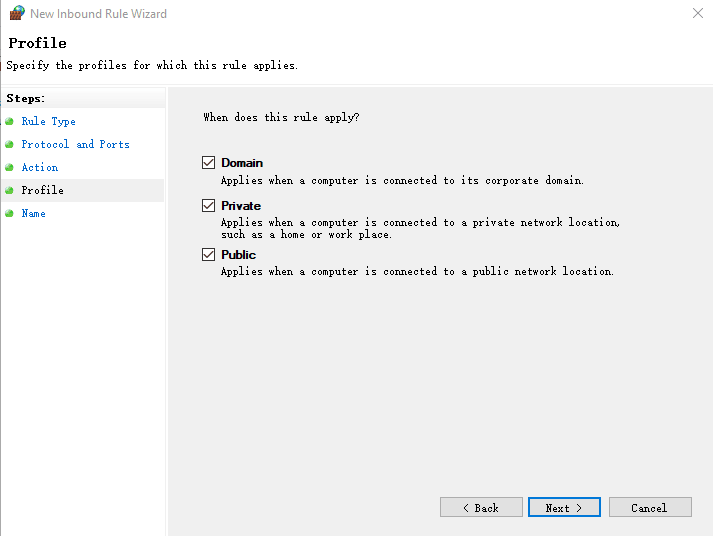Open the Protocol and Ports step
This screenshot has height=536, width=713.
pos(75,144)
